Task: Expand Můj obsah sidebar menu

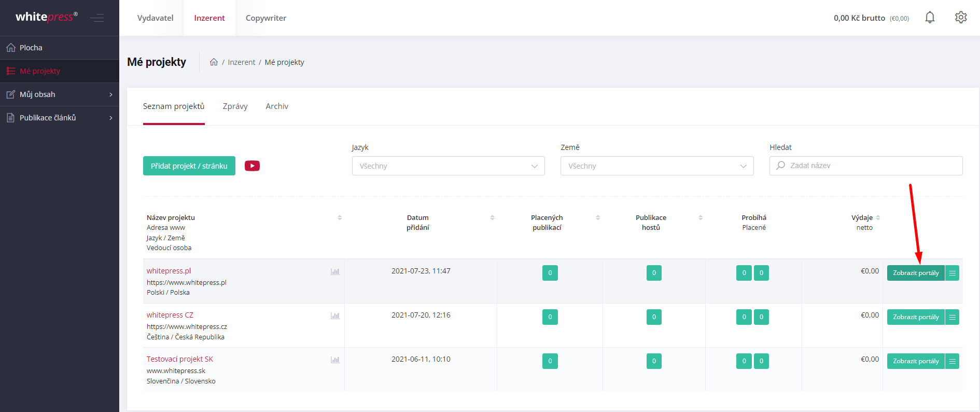Action: [60, 94]
